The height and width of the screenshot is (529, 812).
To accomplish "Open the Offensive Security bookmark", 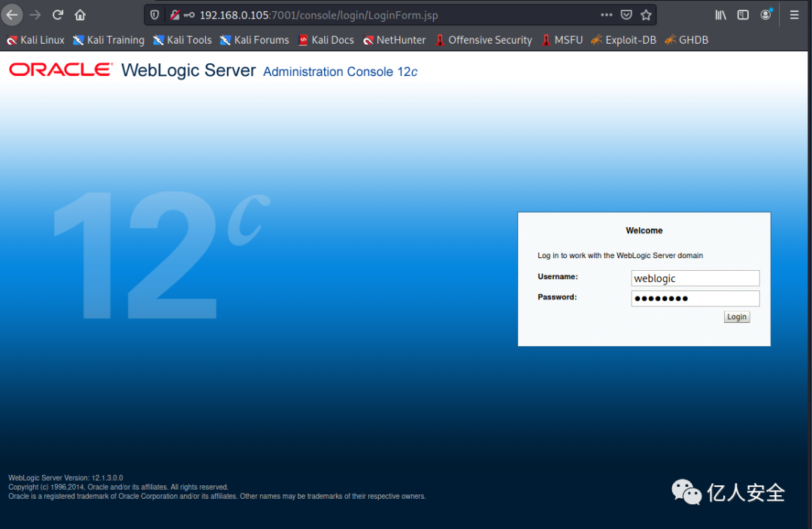I will (x=483, y=40).
